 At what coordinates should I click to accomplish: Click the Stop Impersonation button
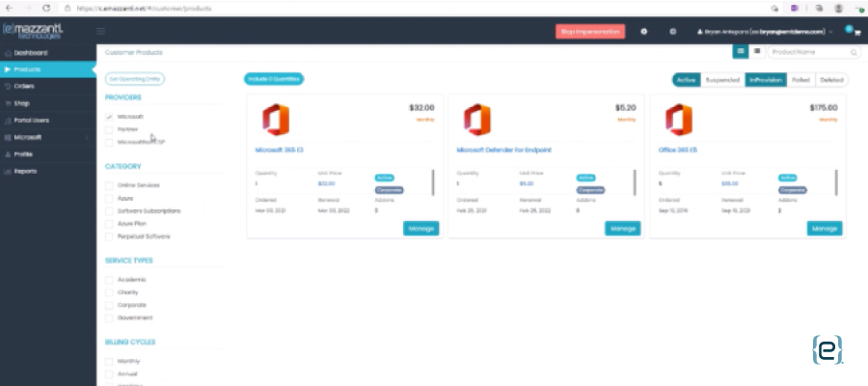click(x=589, y=32)
